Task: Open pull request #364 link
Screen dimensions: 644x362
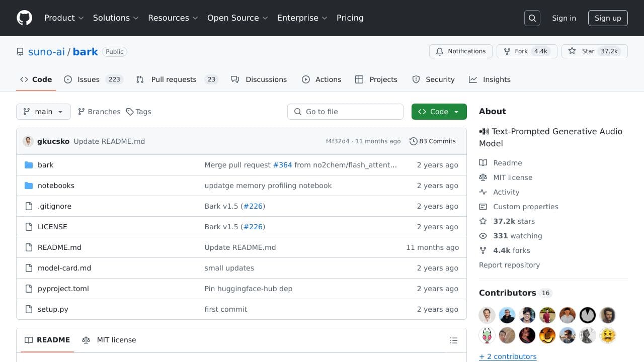Action: coord(282,165)
